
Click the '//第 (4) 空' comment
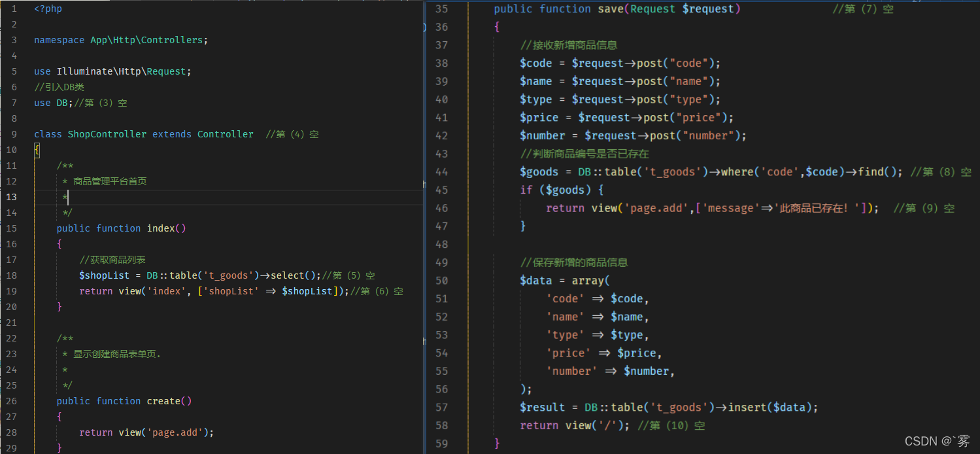point(292,134)
